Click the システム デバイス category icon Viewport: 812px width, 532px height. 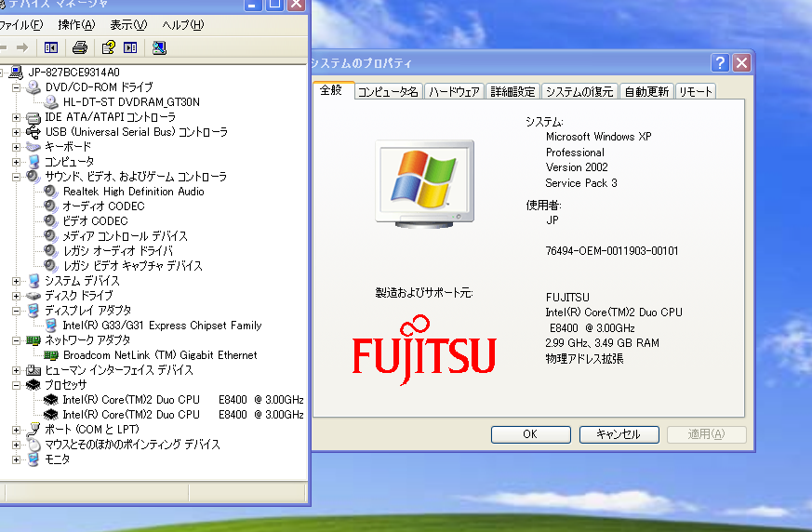click(33, 281)
